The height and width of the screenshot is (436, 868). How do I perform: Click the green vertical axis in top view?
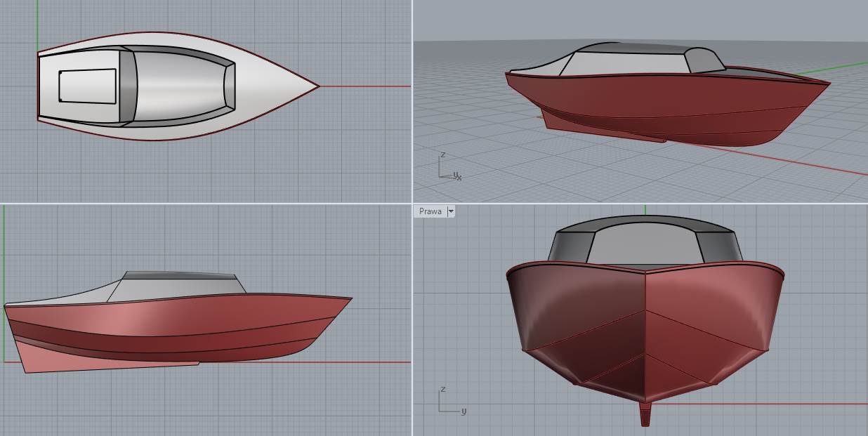[x=37, y=21]
